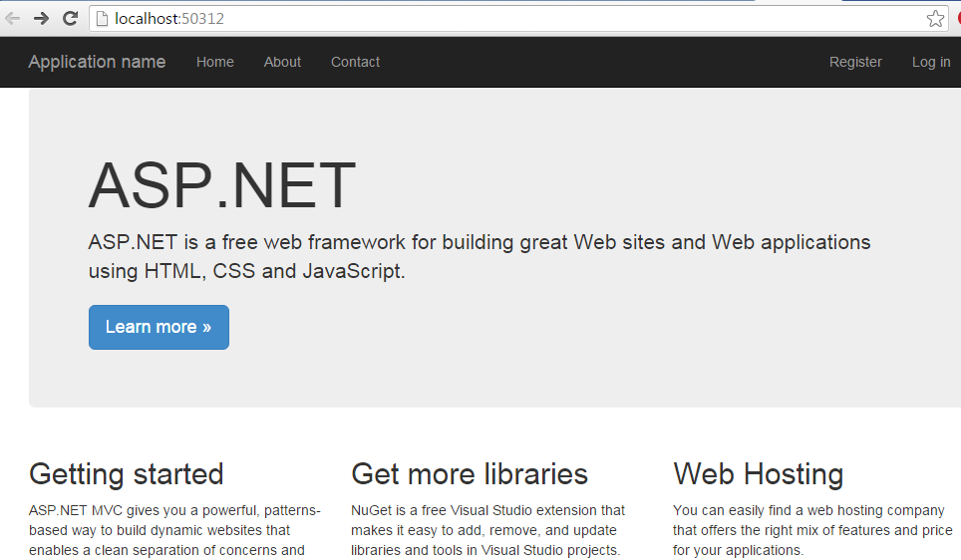Click the page icon in the address bar
Image resolution: width=961 pixels, height=560 pixels.
[x=103, y=18]
